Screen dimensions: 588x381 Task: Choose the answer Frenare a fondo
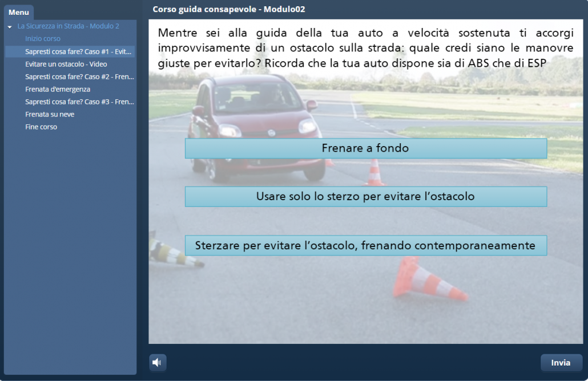point(365,148)
